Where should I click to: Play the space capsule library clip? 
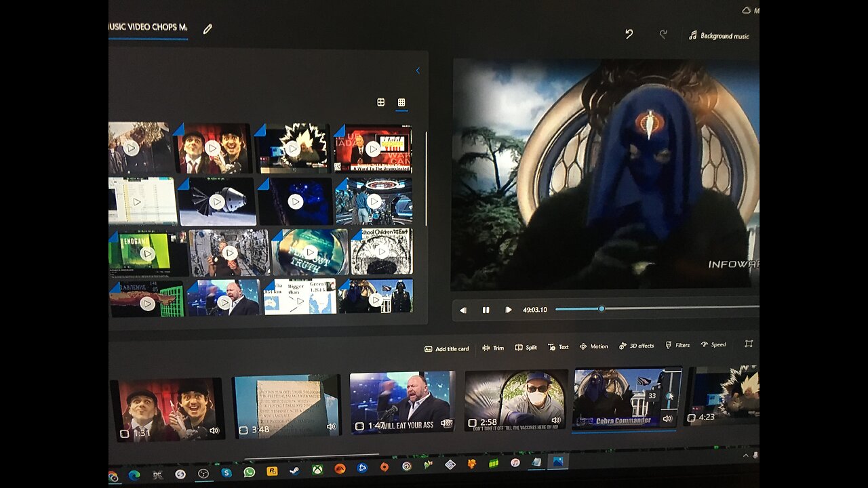(216, 201)
